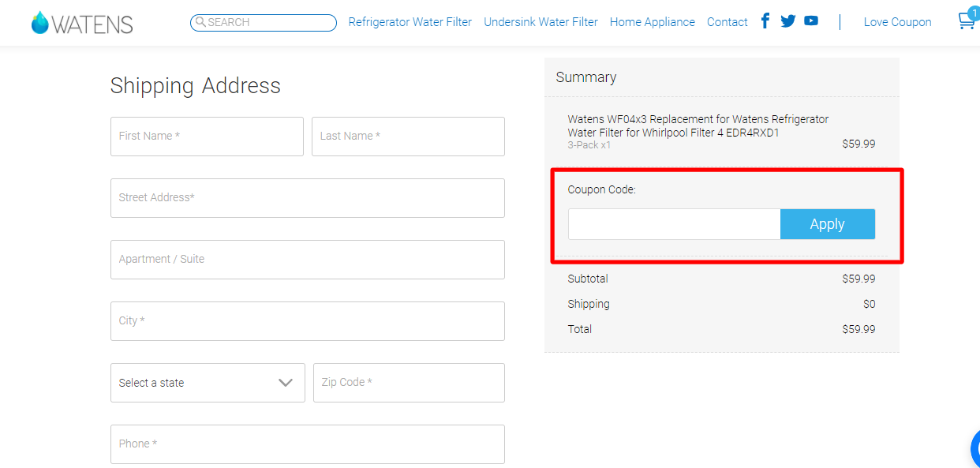Open the Facebook icon link

765,21
